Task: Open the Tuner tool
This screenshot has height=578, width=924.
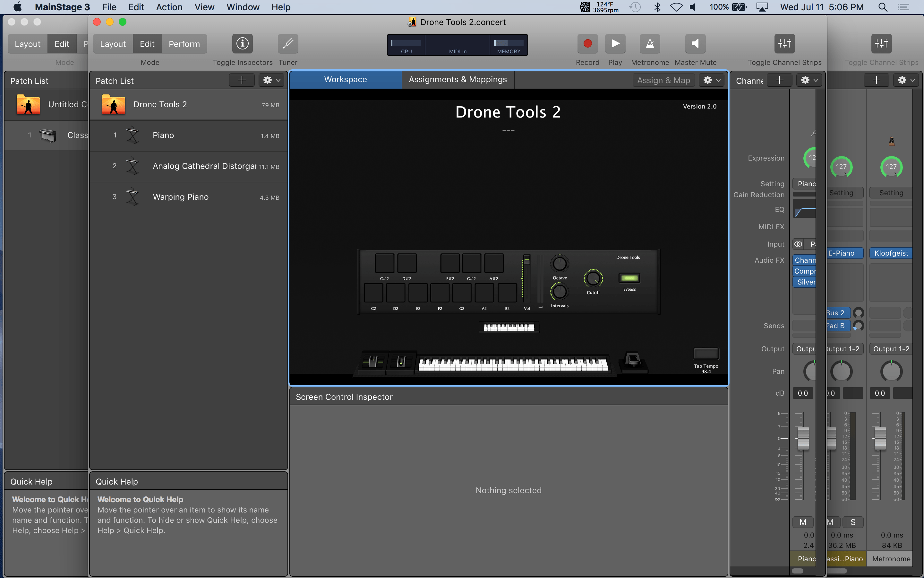Action: [288, 44]
